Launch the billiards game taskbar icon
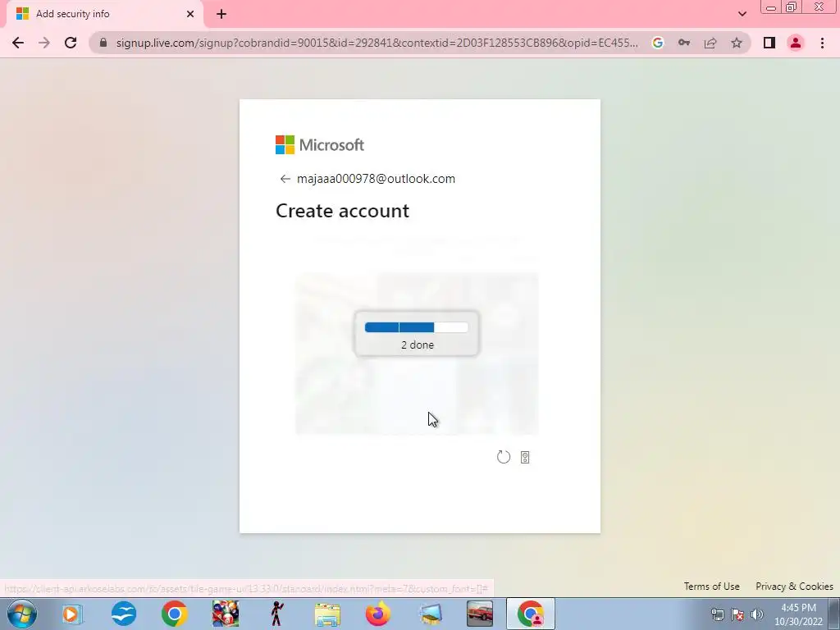Screen dimensions: 840x630 [x=226, y=614]
